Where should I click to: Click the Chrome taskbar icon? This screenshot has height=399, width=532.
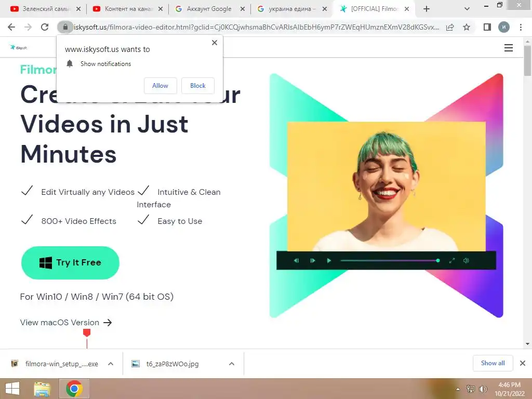tap(74, 389)
